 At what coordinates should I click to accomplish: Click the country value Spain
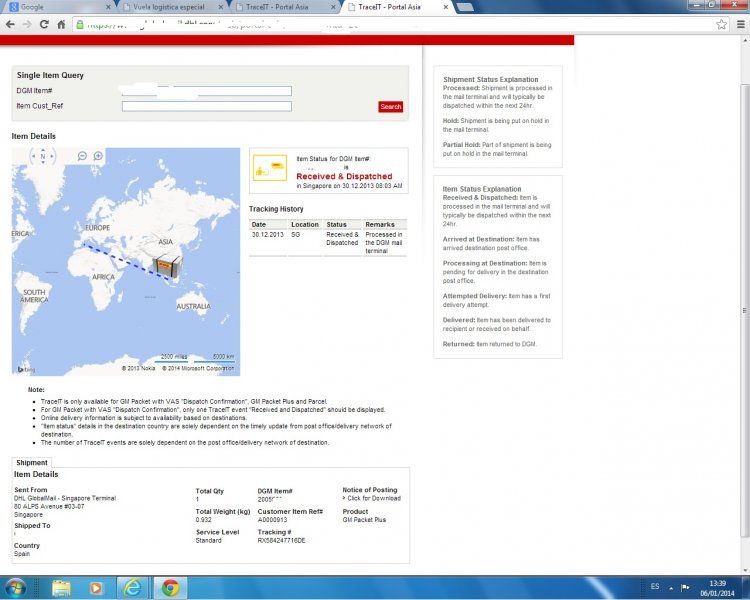22,554
